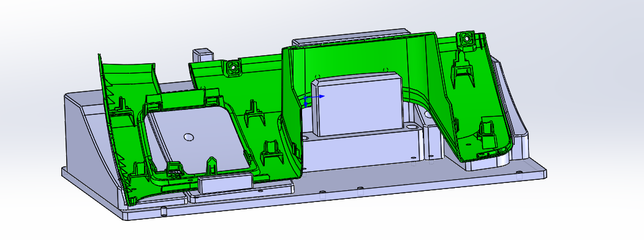
Task: Click the right-pointing blue axis arrow
Action: (x=319, y=96)
